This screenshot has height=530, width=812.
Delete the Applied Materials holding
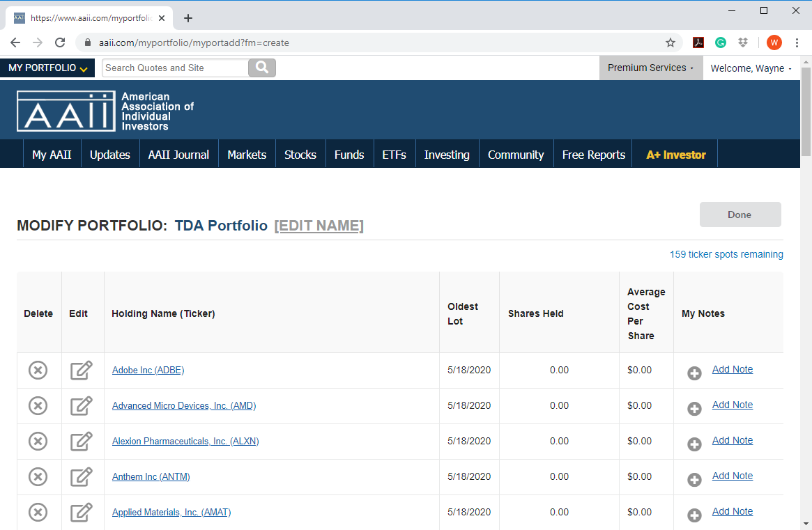38,512
